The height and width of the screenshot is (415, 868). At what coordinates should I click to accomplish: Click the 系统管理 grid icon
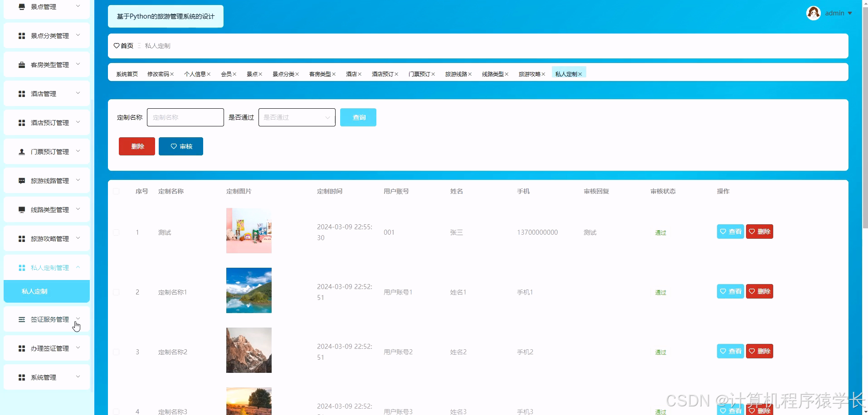(22, 377)
